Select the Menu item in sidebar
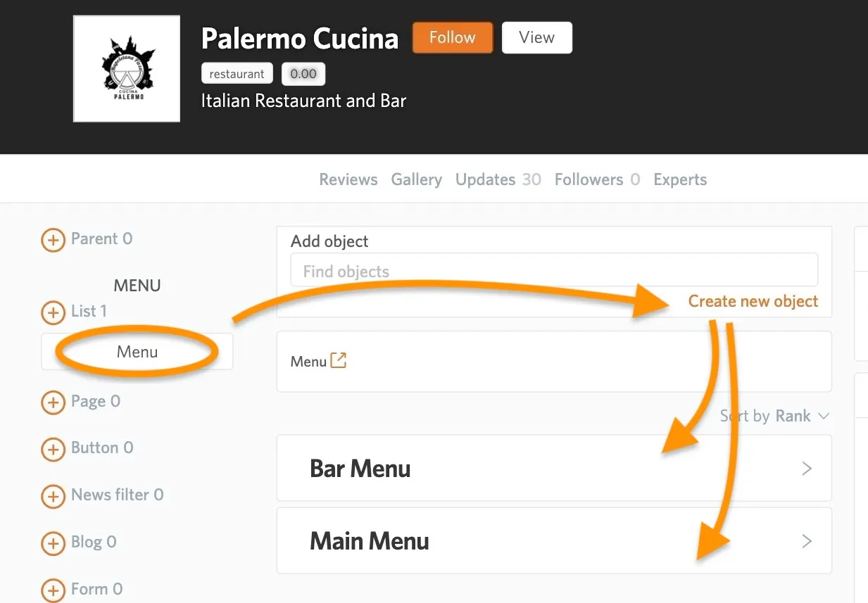This screenshot has width=868, height=603. point(137,352)
